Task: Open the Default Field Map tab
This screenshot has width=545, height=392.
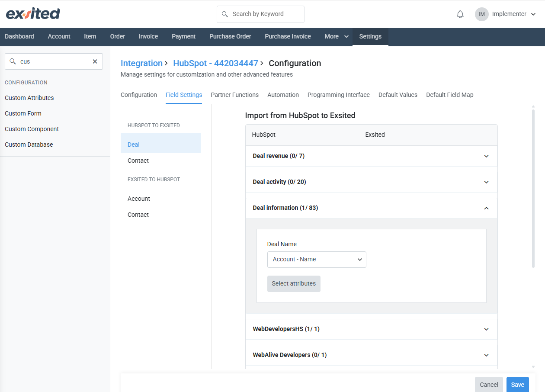Action: point(450,95)
